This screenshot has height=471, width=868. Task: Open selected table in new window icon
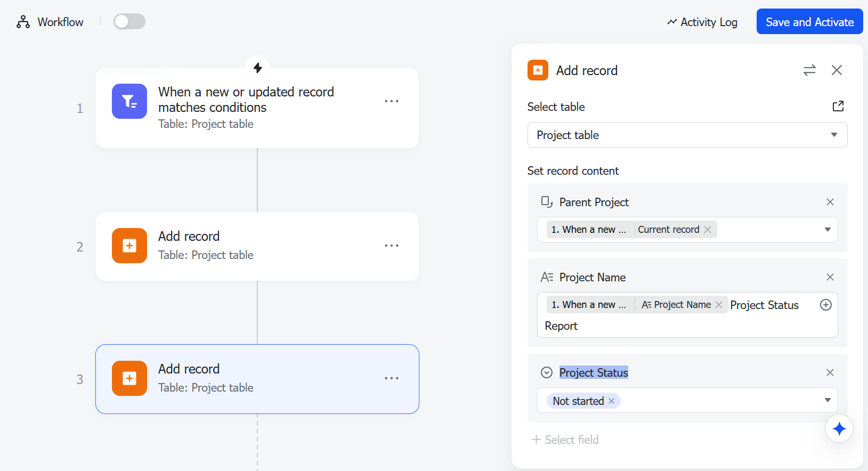pyautogui.click(x=838, y=106)
